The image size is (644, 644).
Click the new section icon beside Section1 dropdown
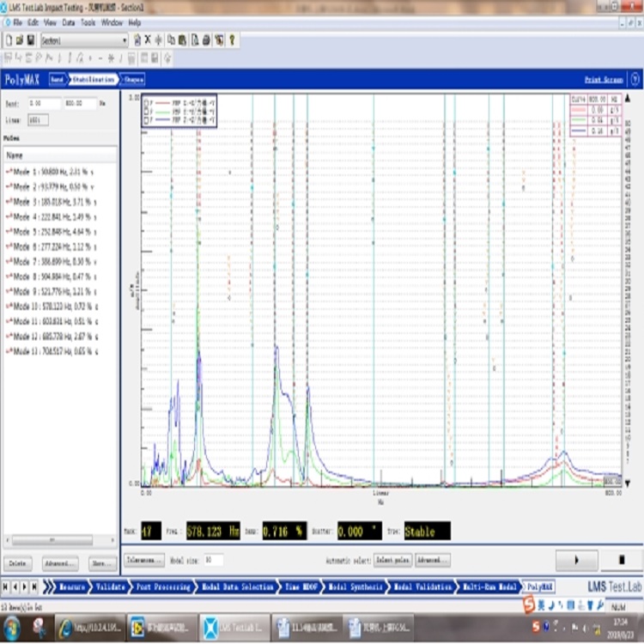(x=137, y=39)
